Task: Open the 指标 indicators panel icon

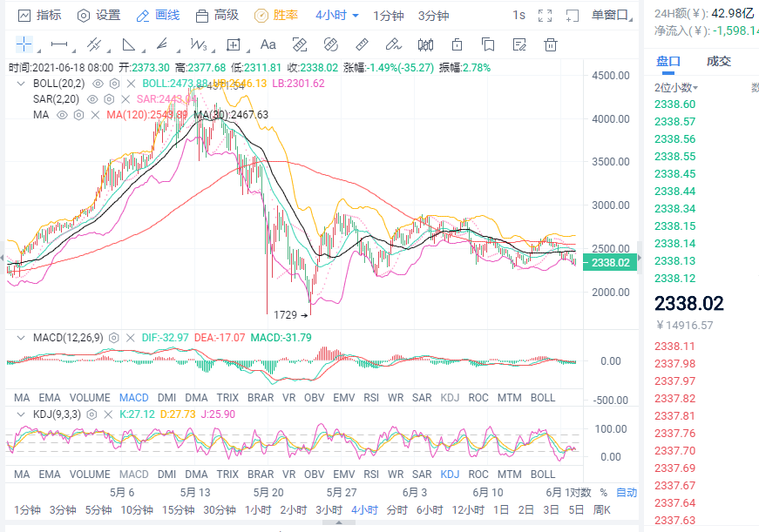Action: 22,14
